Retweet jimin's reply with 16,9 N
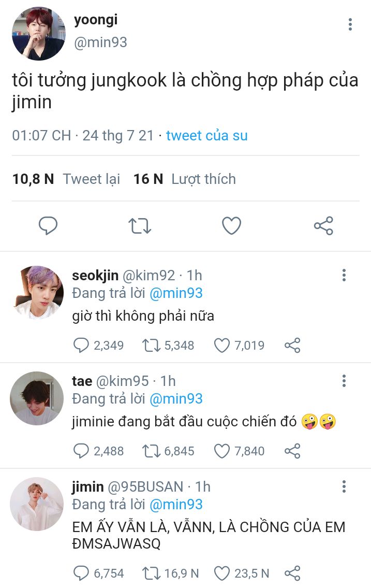This screenshot has height=588, width=371. tap(151, 573)
